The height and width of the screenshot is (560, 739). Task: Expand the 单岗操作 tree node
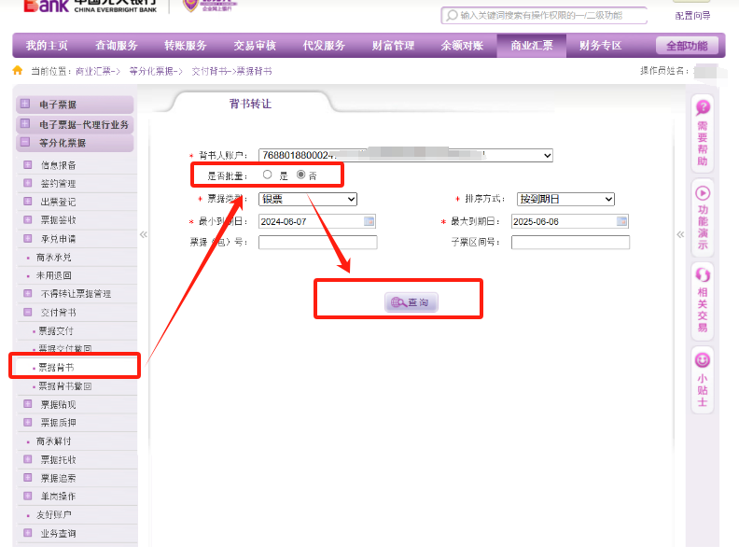27,496
